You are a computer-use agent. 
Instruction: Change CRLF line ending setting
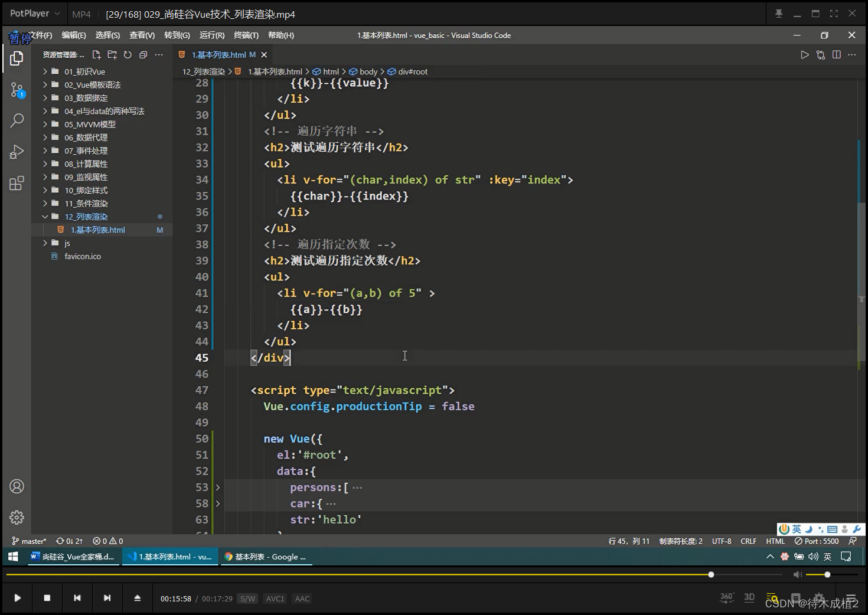[x=748, y=541]
